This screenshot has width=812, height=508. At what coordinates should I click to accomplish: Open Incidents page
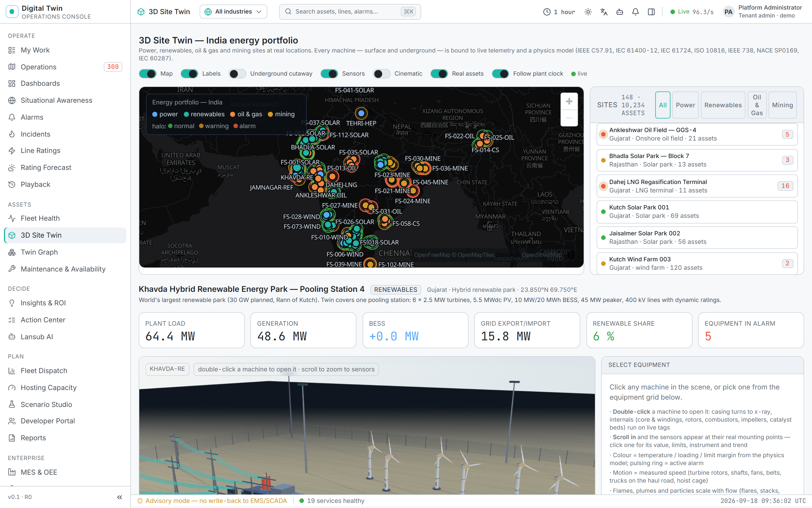[x=65, y=134]
